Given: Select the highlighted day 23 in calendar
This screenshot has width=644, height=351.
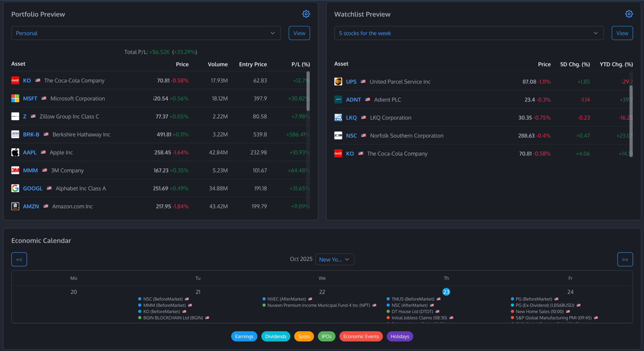Looking at the screenshot, I should point(446,292).
